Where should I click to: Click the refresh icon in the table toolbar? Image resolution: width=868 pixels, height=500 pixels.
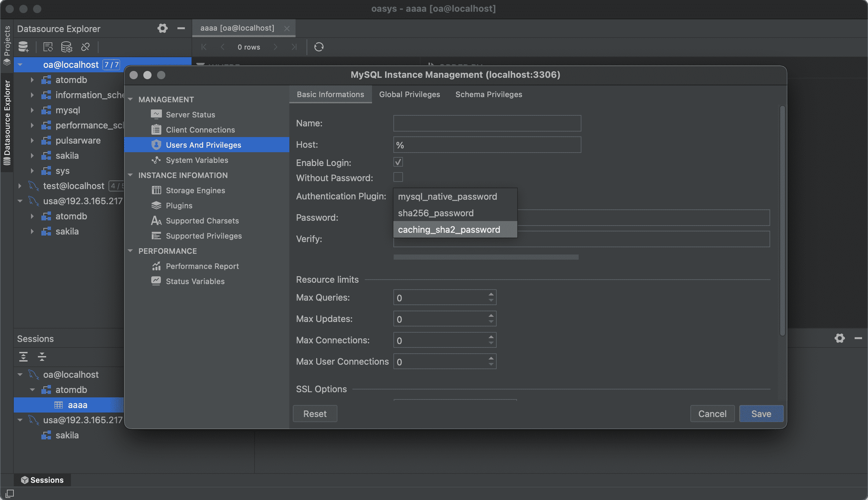[x=319, y=47]
